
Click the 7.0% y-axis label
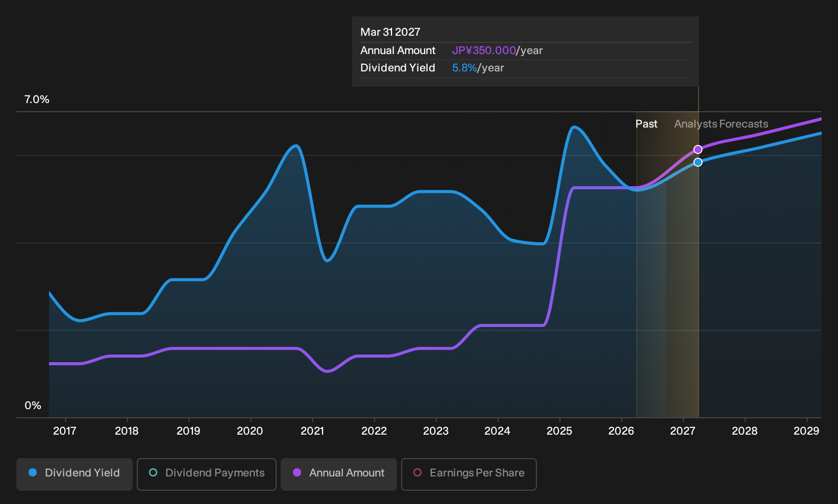tap(37, 99)
